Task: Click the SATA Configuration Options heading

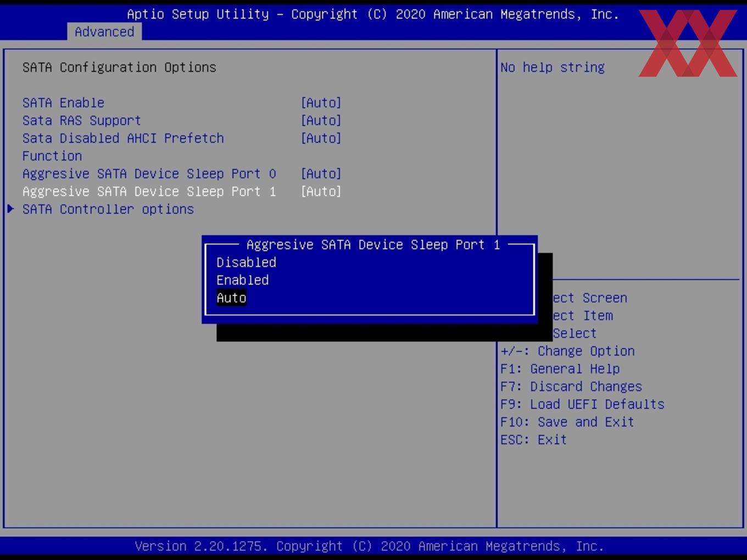Action: tap(119, 67)
